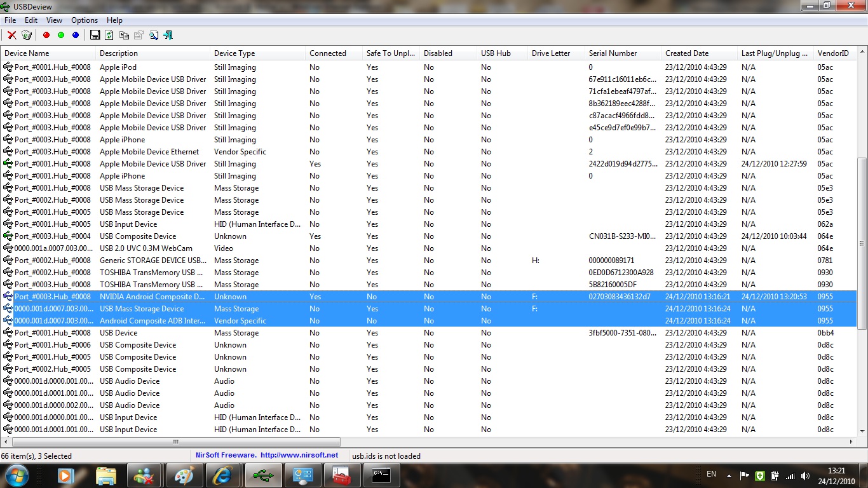868x488 pixels.
Task: Open the View menu
Action: click(54, 20)
